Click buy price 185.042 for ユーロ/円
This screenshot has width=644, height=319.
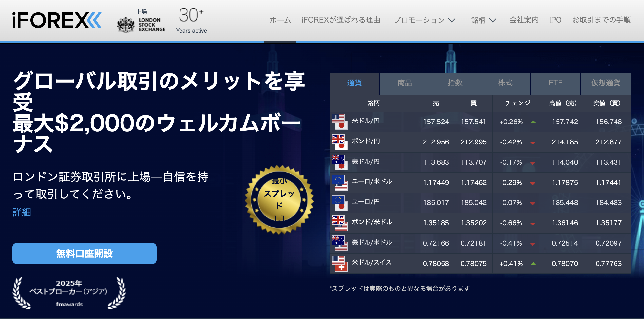474,203
